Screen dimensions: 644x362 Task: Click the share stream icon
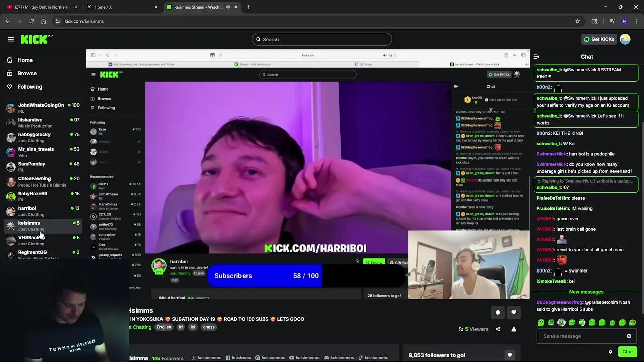(498, 329)
